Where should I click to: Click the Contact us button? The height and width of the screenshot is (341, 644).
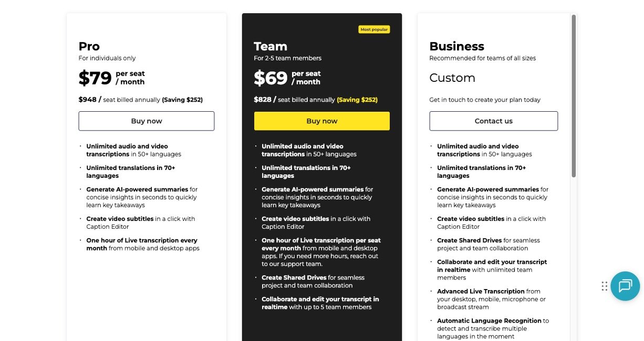493,121
